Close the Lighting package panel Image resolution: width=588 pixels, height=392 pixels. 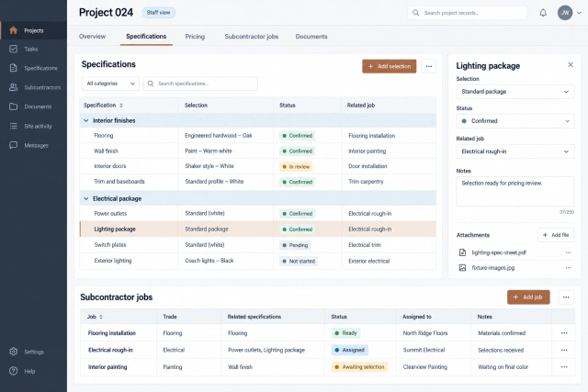tap(571, 65)
